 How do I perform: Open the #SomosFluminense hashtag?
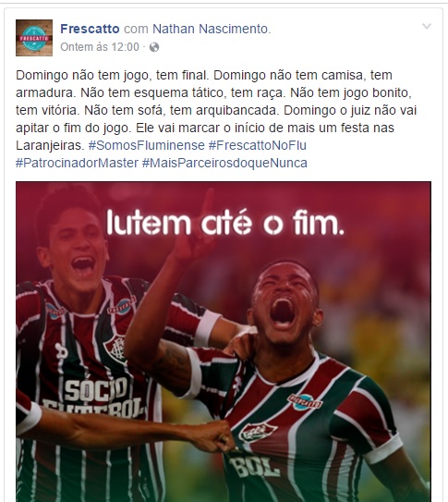(x=147, y=145)
